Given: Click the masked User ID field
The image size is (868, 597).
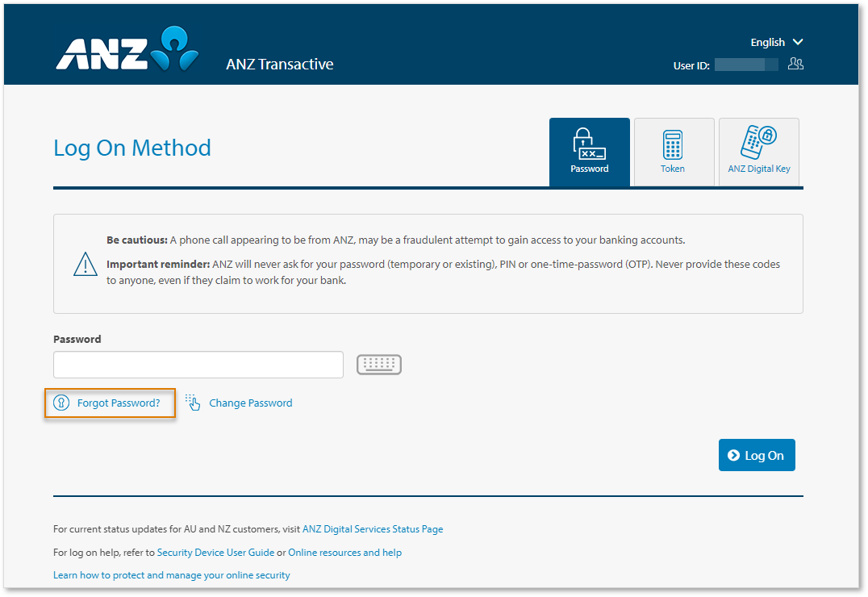Looking at the screenshot, I should pyautogui.click(x=746, y=65).
